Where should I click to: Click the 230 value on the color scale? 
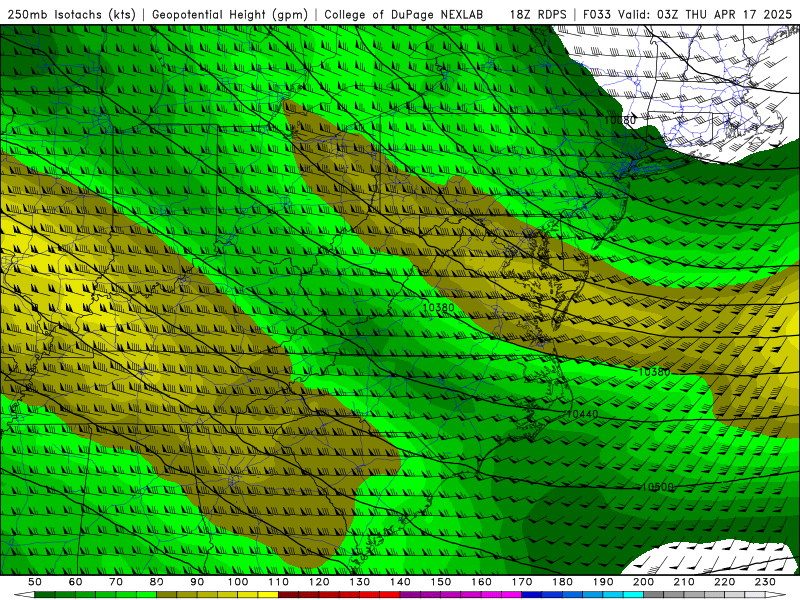point(765,582)
